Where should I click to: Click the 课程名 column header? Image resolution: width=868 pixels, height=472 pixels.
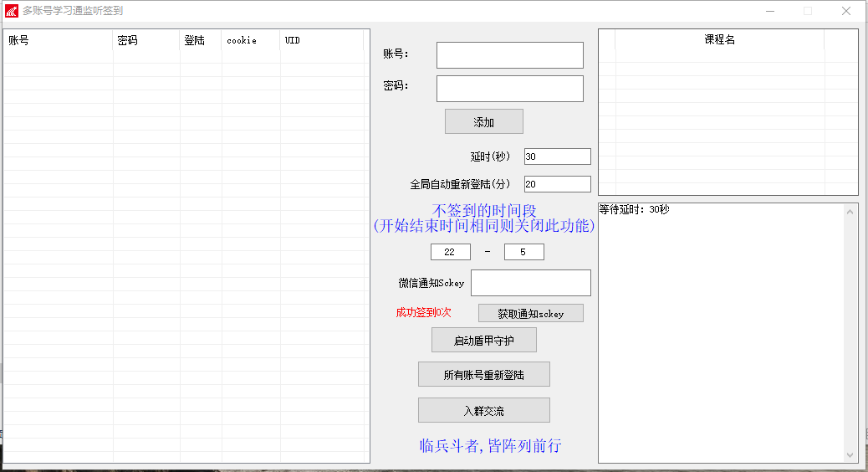pos(720,39)
